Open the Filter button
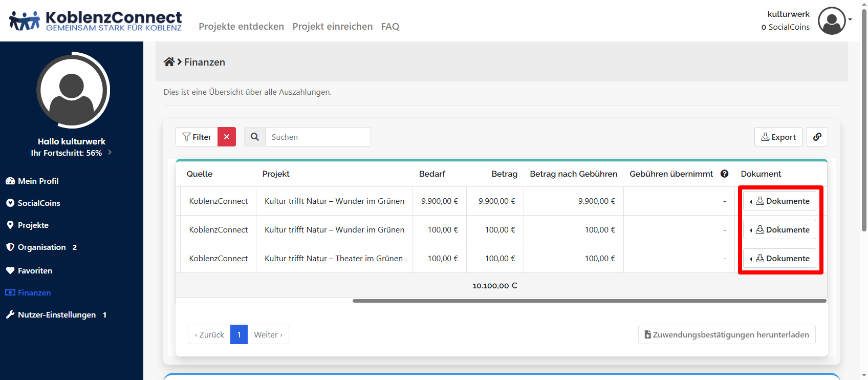 click(197, 137)
